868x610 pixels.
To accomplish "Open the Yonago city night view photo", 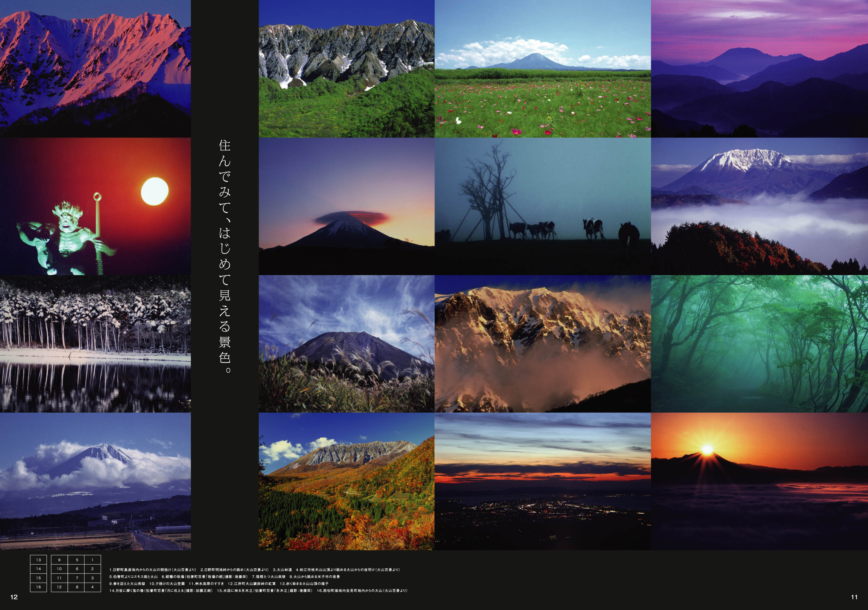I will tap(543, 481).
